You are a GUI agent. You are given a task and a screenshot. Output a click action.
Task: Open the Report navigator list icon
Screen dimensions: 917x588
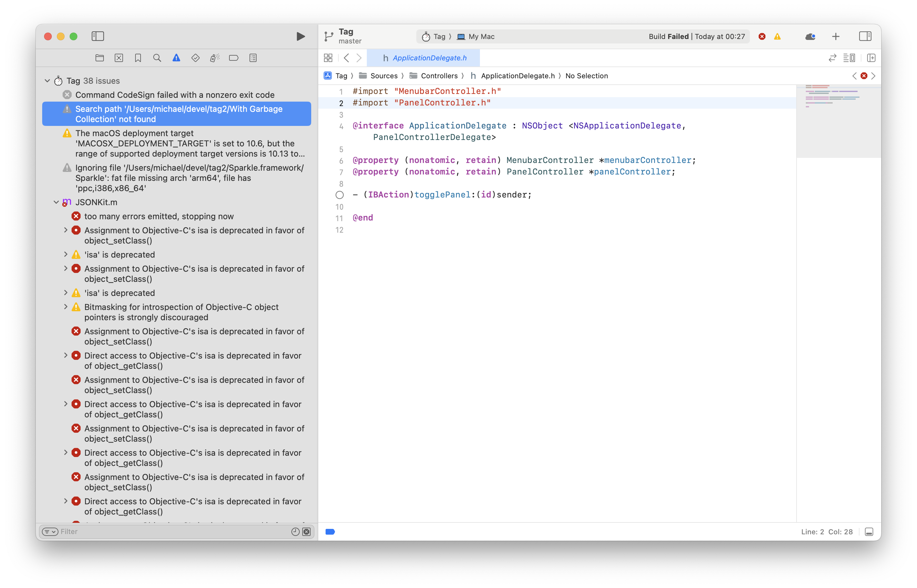253,58
